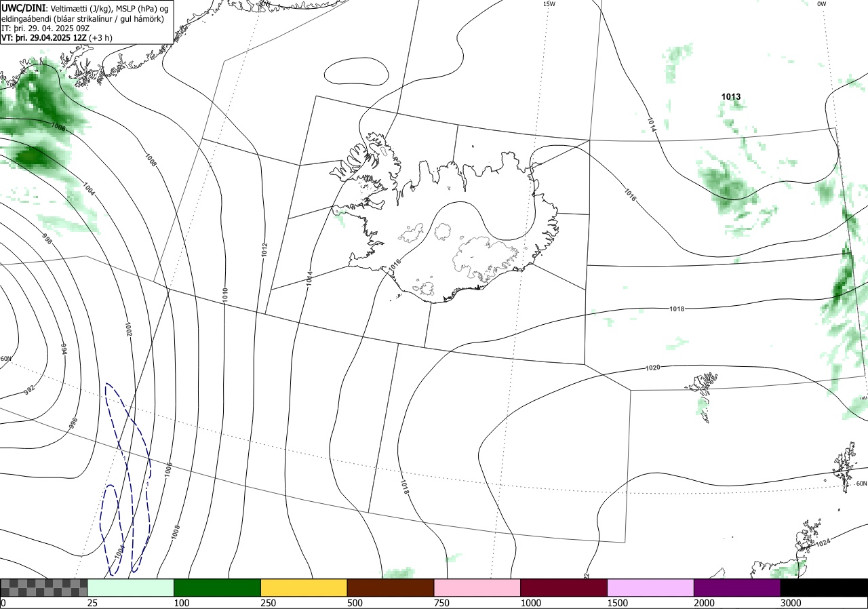Click the '0W' longitude label
868x609 pixels.
821,4
